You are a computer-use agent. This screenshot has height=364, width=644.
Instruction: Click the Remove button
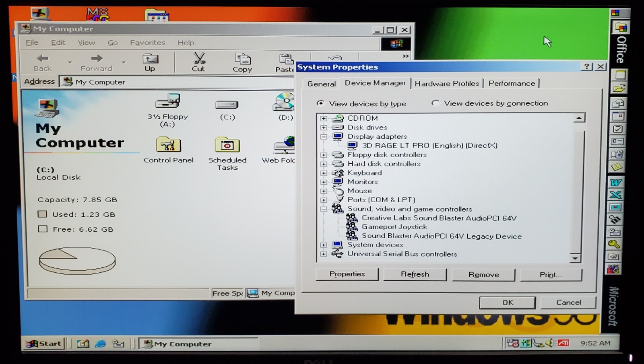tap(483, 275)
